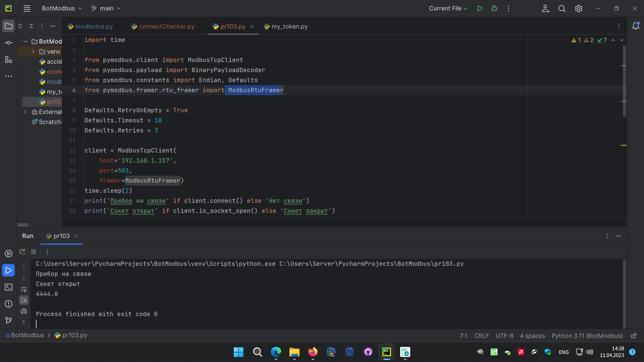This screenshot has height=362, width=644.
Task: Switch to my_token.py editor tab
Action: pyautogui.click(x=289, y=26)
